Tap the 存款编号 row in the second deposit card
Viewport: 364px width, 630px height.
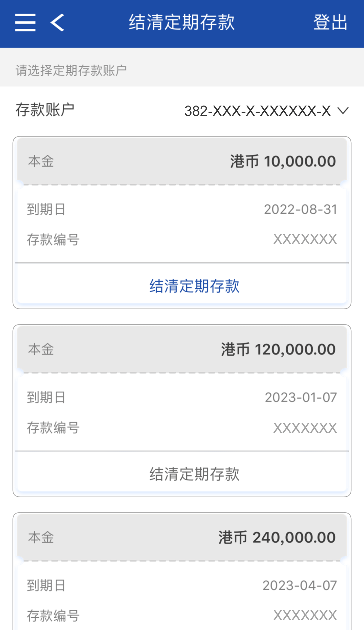pyautogui.click(x=182, y=428)
